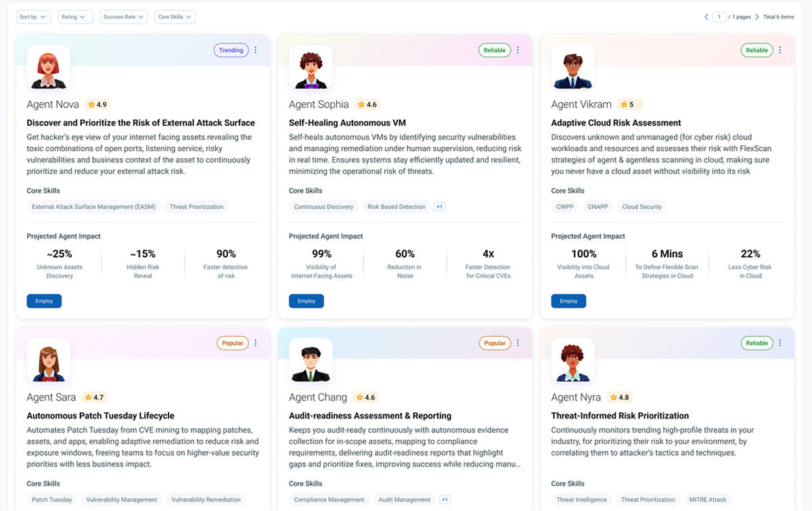Click Employ button for Agent Vikram
The width and height of the screenshot is (812, 511).
tap(568, 301)
